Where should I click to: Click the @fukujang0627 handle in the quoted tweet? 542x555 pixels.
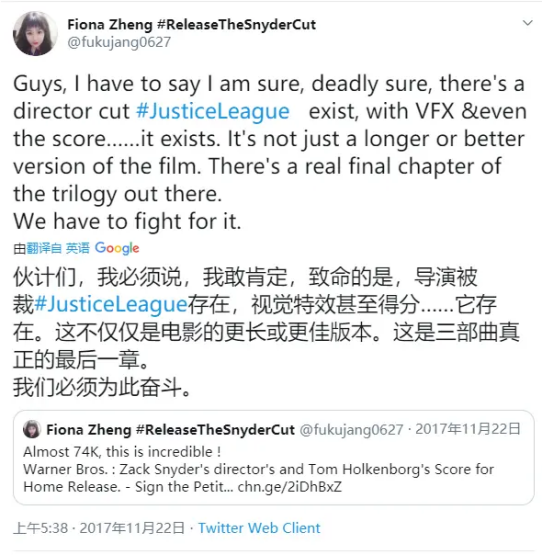tap(351, 430)
